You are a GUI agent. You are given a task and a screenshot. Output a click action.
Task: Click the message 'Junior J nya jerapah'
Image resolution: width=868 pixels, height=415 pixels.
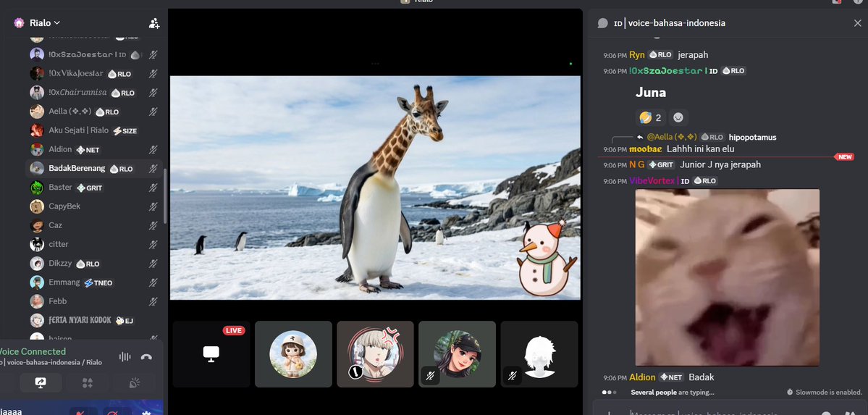(x=720, y=164)
